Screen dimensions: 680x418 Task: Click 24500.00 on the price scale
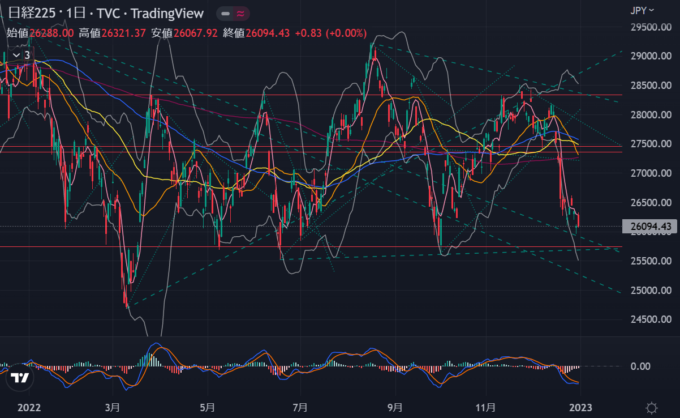coord(651,319)
